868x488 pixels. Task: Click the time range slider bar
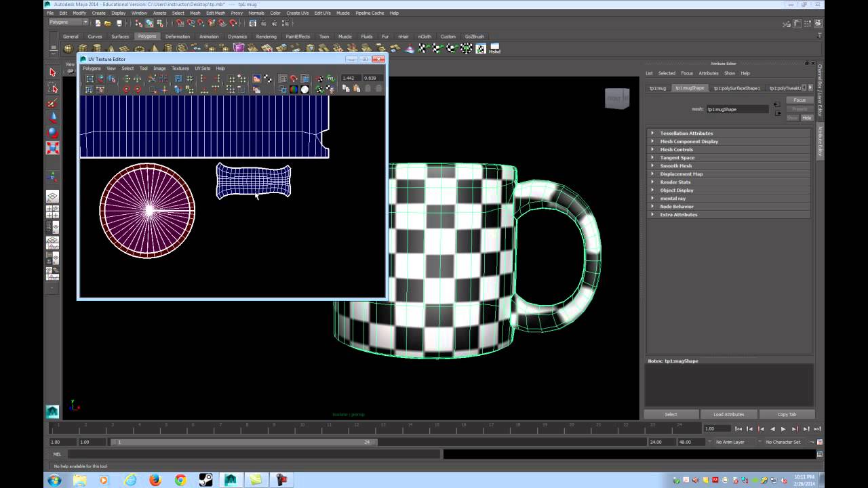(243, 442)
